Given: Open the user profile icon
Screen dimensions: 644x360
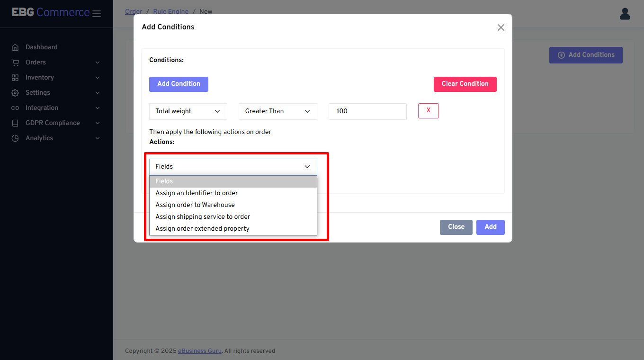Looking at the screenshot, I should pyautogui.click(x=625, y=14).
